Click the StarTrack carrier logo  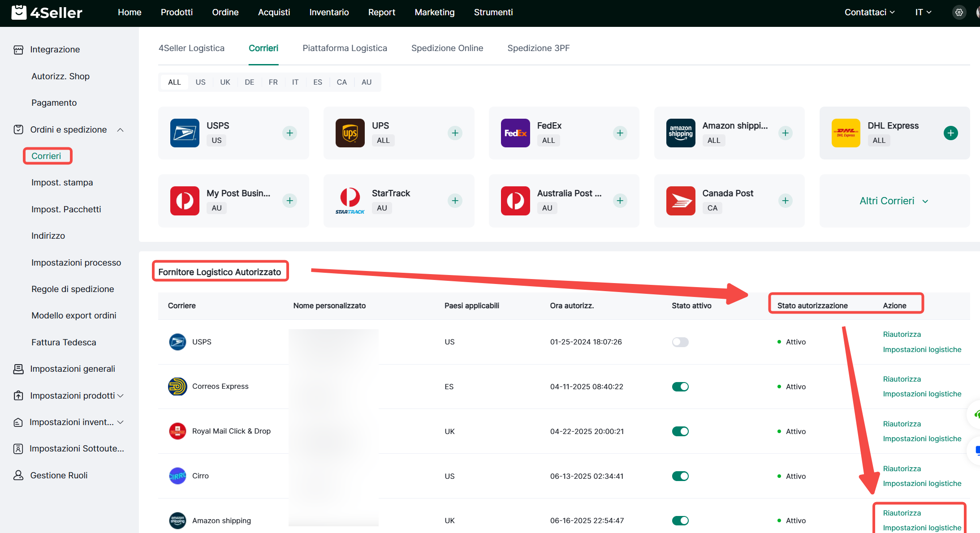point(350,201)
